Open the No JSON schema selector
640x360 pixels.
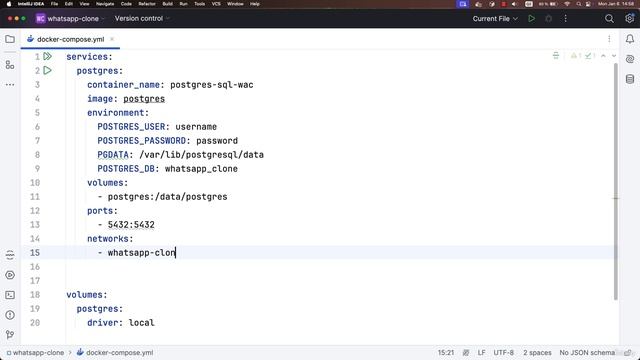pyautogui.click(x=587, y=353)
